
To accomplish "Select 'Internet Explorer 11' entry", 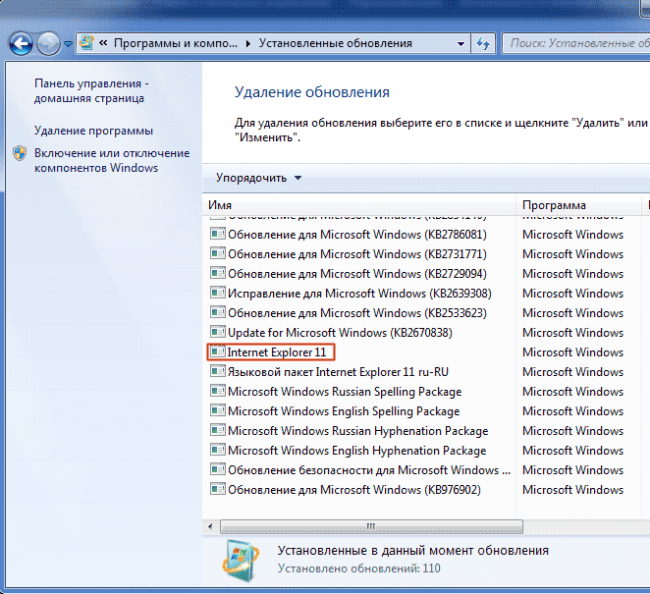I will tap(271, 352).
